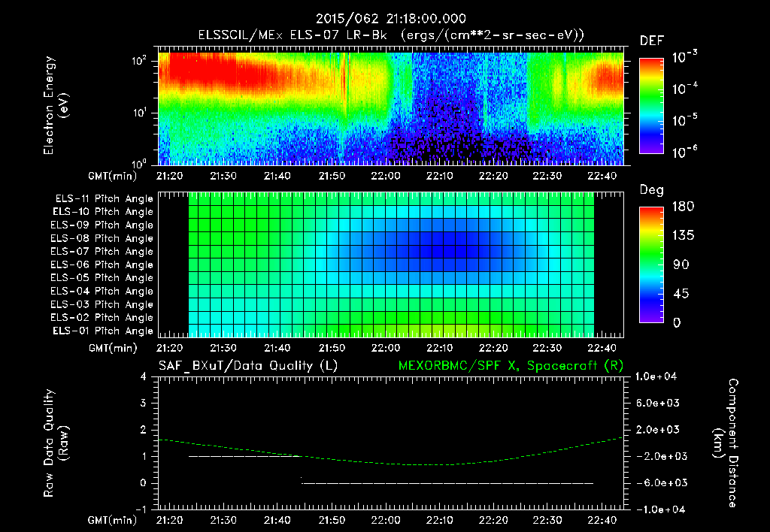Select the ELS-02 Pitch Angle row label
770x532 pixels.
point(102,318)
